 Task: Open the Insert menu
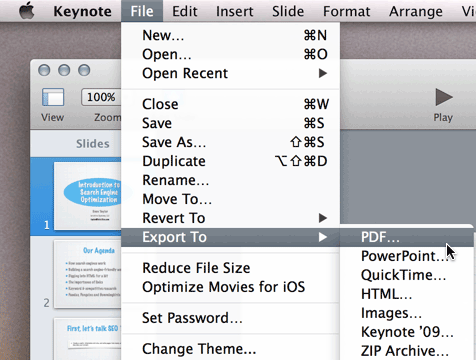click(x=235, y=11)
